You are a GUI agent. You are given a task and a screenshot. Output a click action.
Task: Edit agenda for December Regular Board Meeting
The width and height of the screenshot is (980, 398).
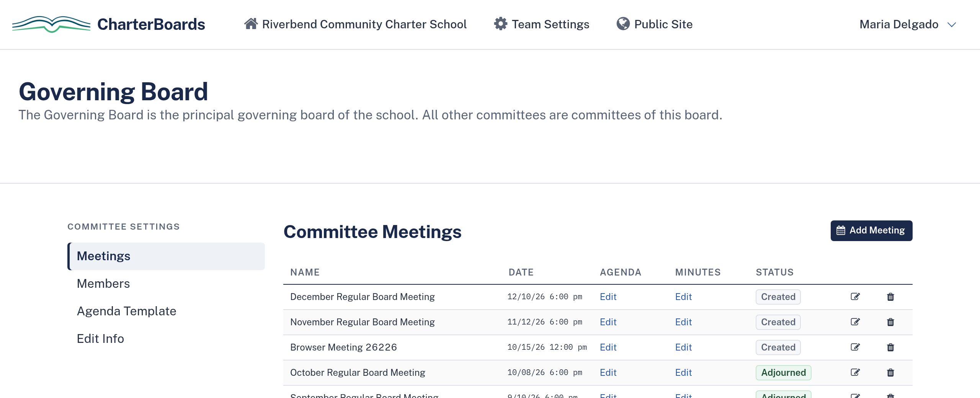[608, 297]
